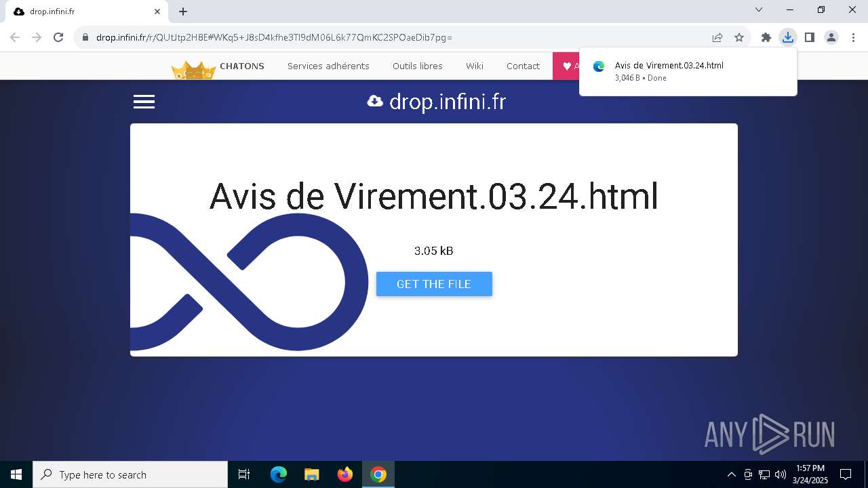Click the pink heart button

[566, 66]
